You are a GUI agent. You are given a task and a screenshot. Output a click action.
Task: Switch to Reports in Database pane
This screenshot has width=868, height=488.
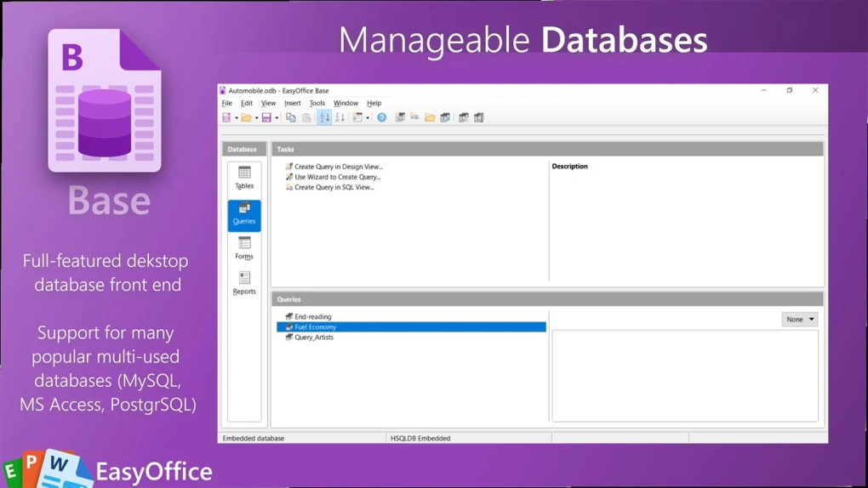click(x=244, y=283)
